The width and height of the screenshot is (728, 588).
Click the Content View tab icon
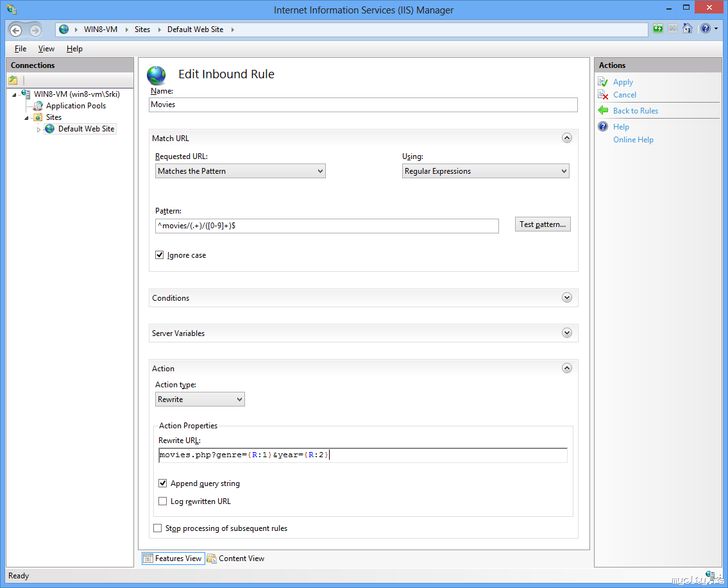point(212,559)
